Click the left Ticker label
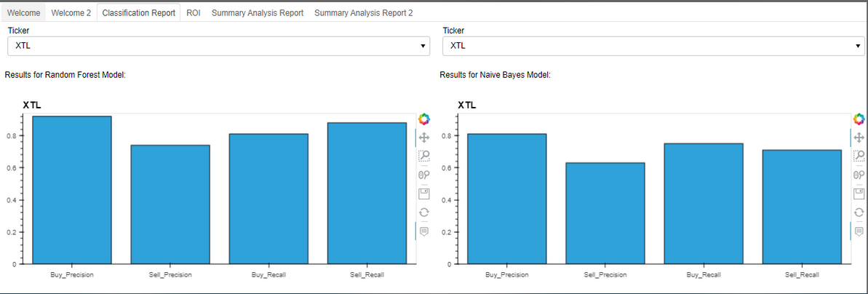The height and width of the screenshot is (294, 868). pos(18,31)
